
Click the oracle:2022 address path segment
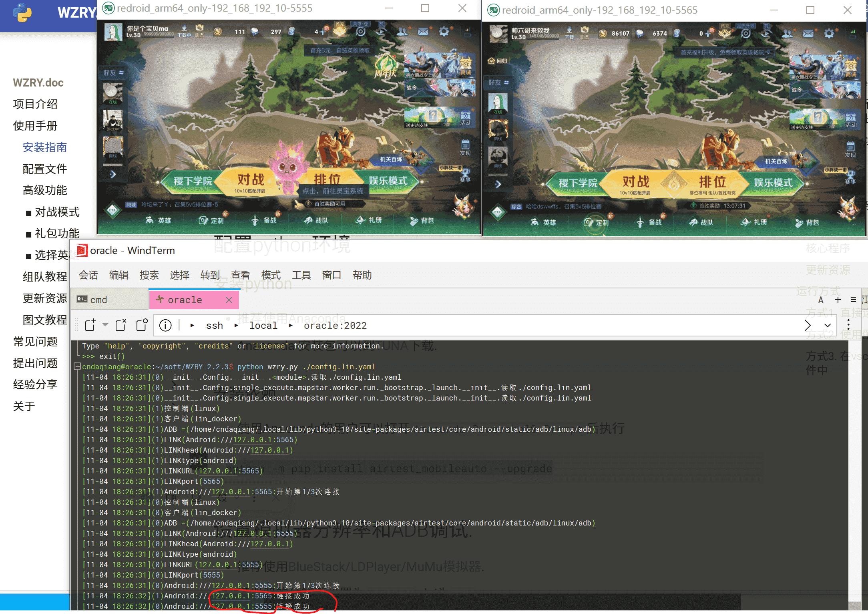(335, 326)
